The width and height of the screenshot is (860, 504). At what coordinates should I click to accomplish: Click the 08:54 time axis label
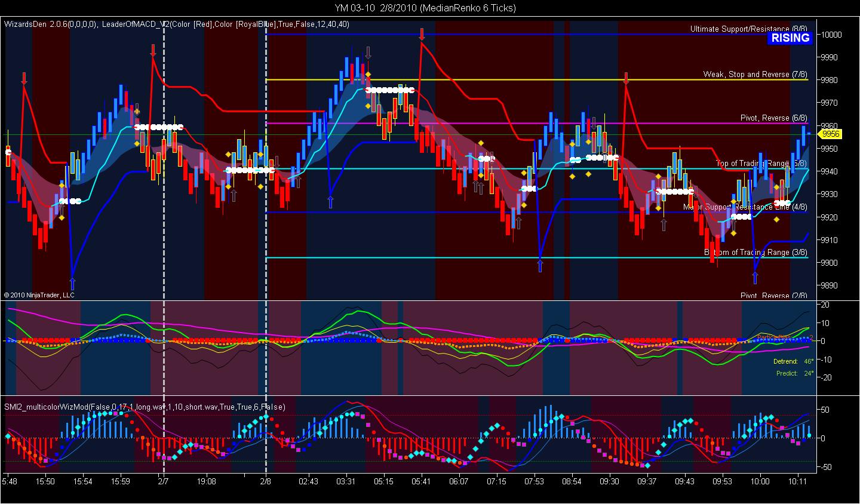coord(572,481)
